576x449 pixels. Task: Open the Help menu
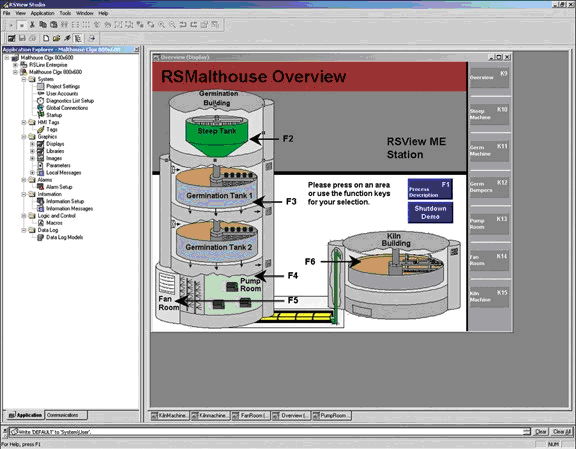tap(103, 13)
